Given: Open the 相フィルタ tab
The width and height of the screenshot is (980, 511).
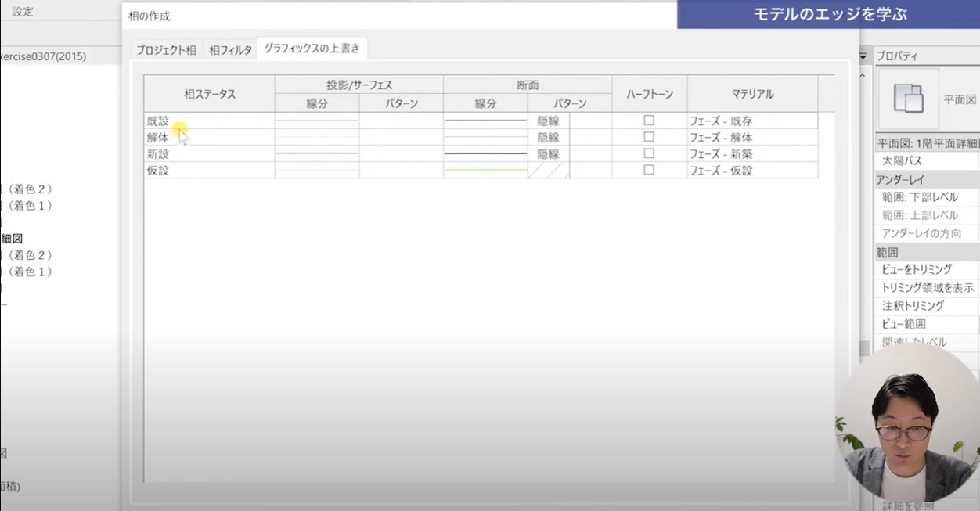Looking at the screenshot, I should pyautogui.click(x=230, y=50).
